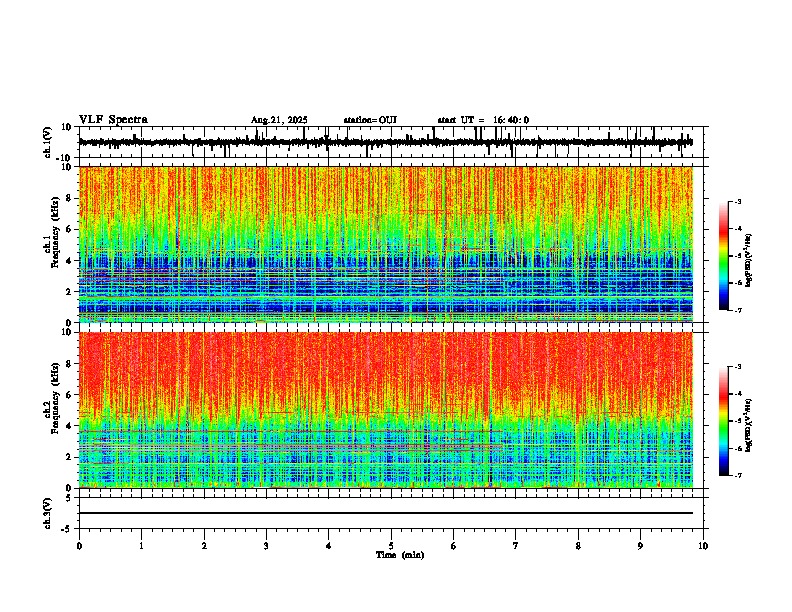Click the station=OUI label
The width and height of the screenshot is (792, 612).
click(370, 120)
